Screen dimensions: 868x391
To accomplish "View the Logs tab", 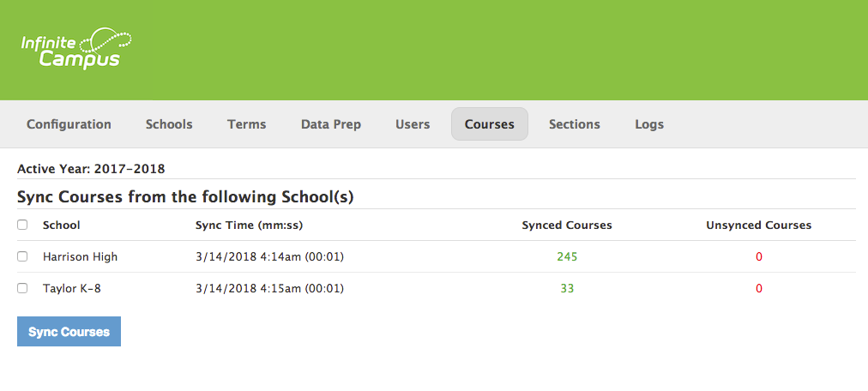I will [x=649, y=124].
